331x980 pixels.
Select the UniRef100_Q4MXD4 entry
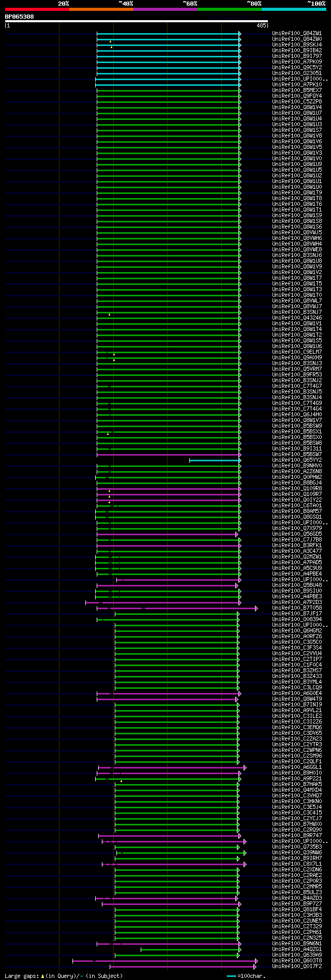(x=297, y=790)
